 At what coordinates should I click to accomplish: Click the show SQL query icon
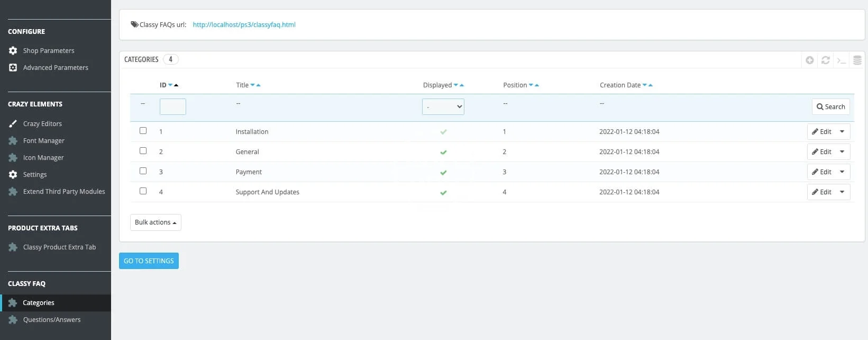841,60
